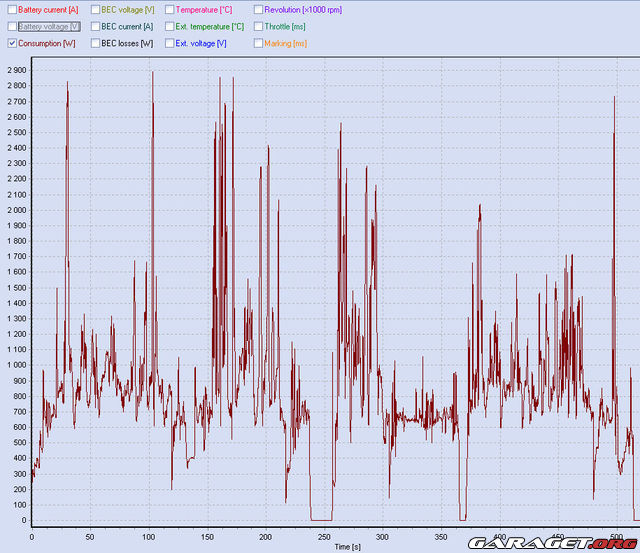Click the Time [s] axis label
Viewport: 640px width, 553px height.
[x=348, y=547]
